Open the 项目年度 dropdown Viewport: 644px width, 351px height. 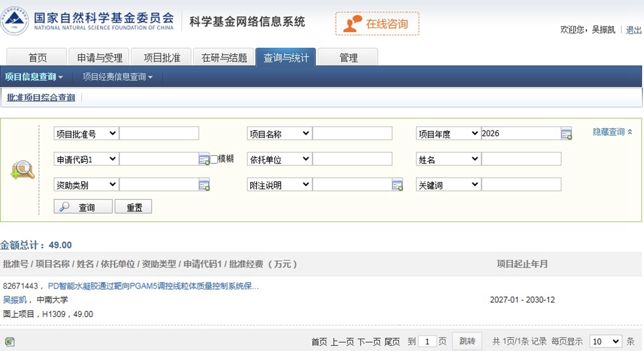[449, 134]
